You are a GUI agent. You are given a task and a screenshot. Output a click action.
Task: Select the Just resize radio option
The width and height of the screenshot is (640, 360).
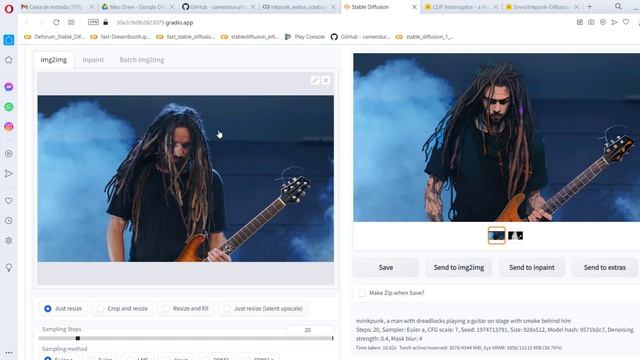[x=63, y=309]
